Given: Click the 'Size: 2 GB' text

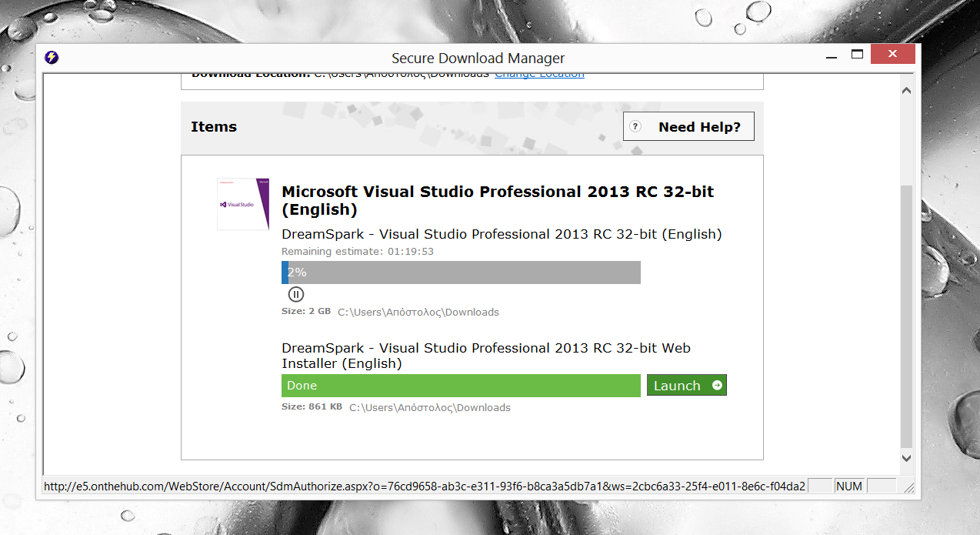Looking at the screenshot, I should (306, 312).
